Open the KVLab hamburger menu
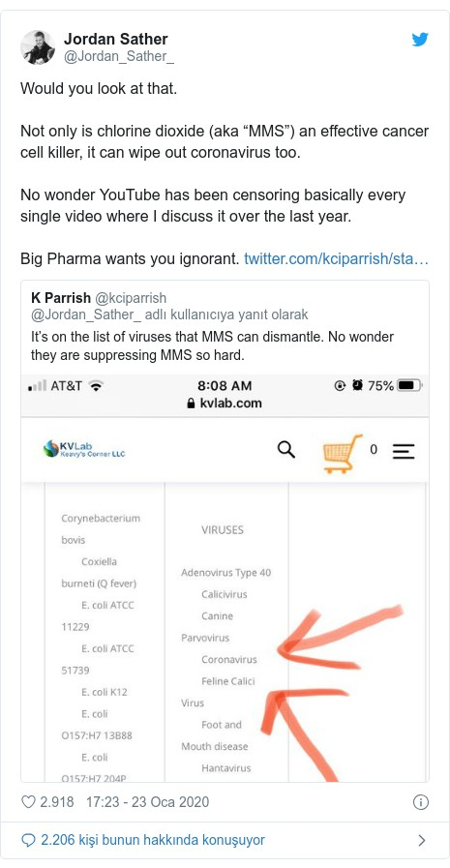450x868 pixels. click(x=404, y=451)
